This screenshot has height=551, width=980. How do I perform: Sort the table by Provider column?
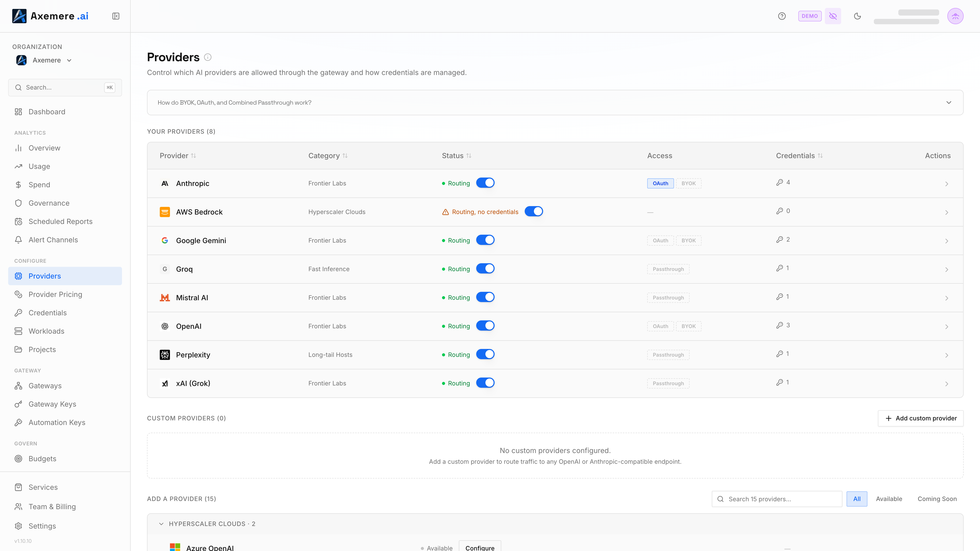pyautogui.click(x=178, y=156)
